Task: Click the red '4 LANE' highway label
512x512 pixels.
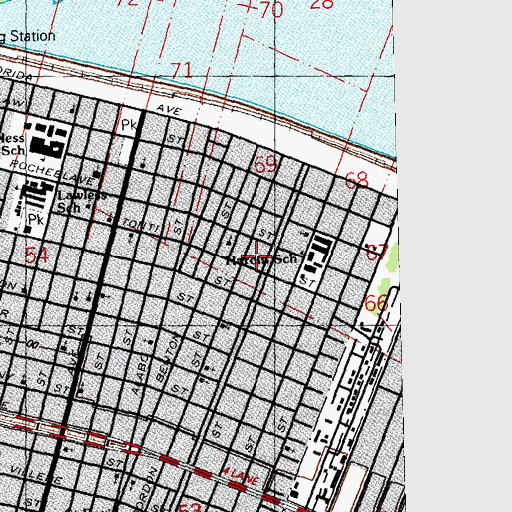Action: tap(241, 475)
